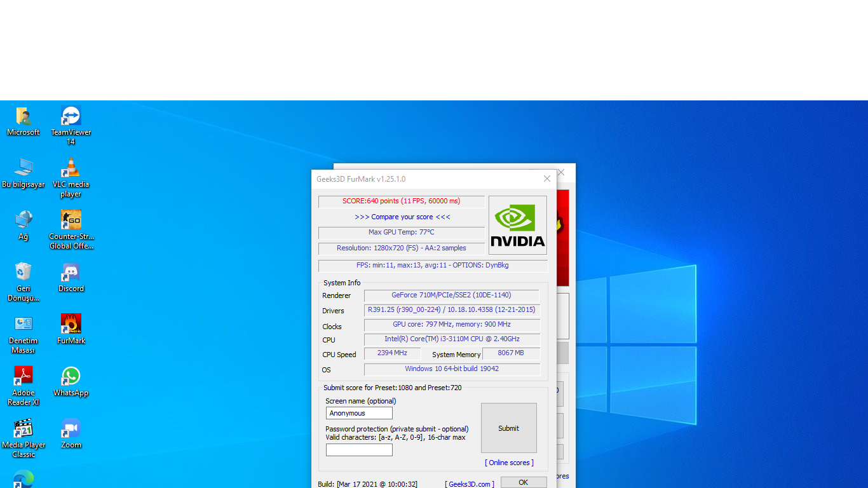Select the Ağ network desktop icon
Screen dimensions: 868x488
point(24,226)
